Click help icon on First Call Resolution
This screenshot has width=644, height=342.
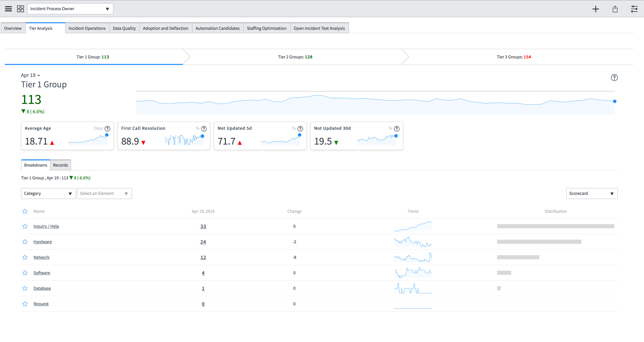tap(204, 129)
